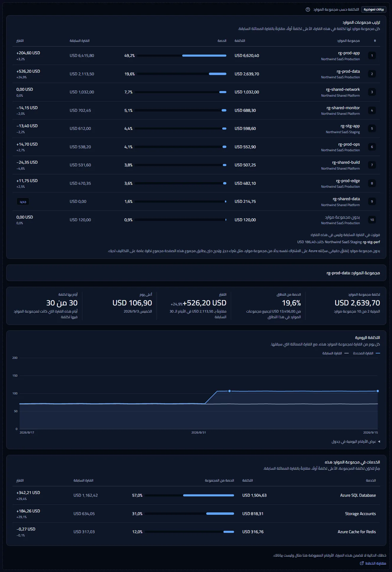The width and height of the screenshot is (392, 572).
Task: Click the "الخدمة" header in services table
Action: coord(371,480)
